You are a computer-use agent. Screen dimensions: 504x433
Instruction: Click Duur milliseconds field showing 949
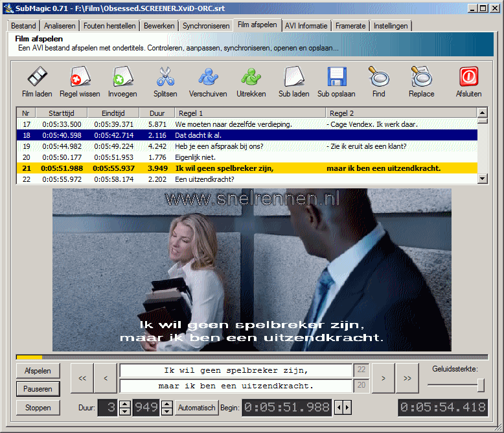coord(146,408)
